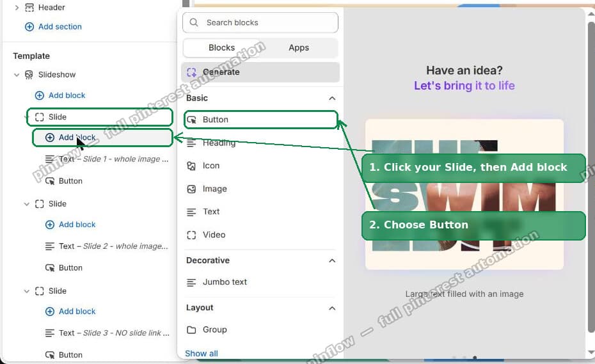Collapse the Basic blocks category
This screenshot has height=364, width=595.
point(332,99)
